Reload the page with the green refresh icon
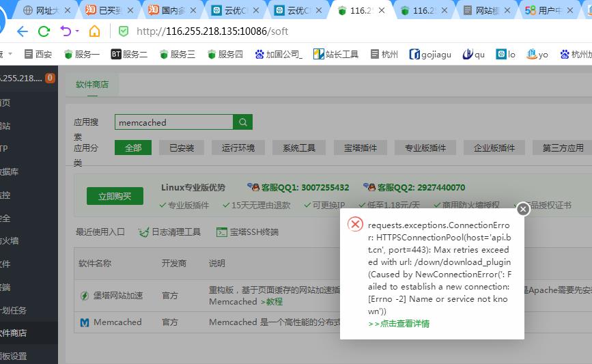 pyautogui.click(x=44, y=31)
